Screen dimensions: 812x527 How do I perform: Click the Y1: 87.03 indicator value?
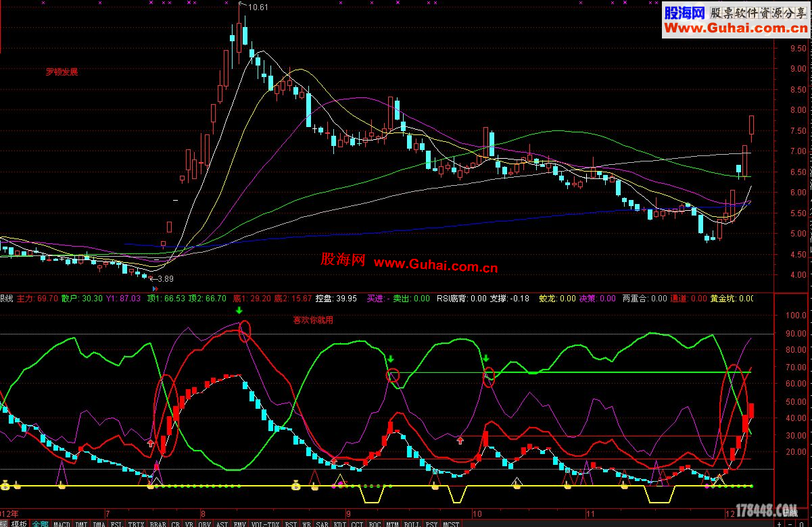(124, 298)
